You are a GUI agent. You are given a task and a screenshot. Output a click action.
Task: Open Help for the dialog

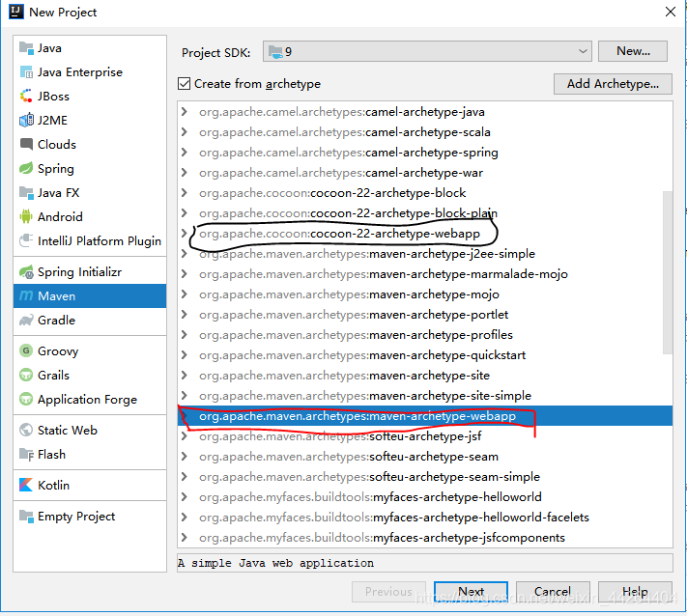click(x=635, y=592)
